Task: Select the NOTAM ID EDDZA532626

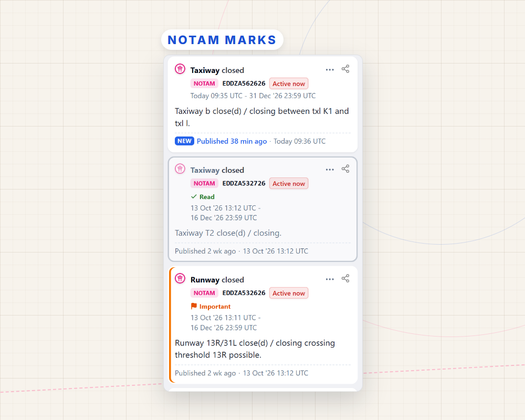Action: point(244,293)
